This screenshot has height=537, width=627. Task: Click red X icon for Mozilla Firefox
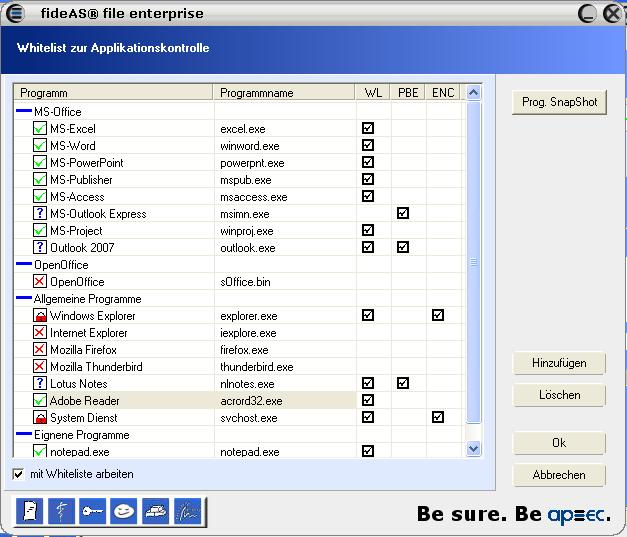click(x=40, y=349)
